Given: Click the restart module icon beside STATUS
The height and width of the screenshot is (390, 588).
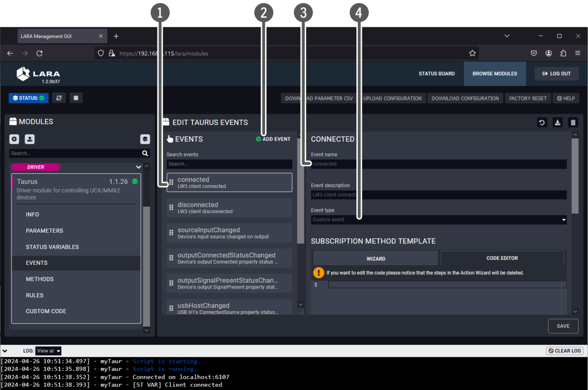Looking at the screenshot, I should click(x=59, y=98).
